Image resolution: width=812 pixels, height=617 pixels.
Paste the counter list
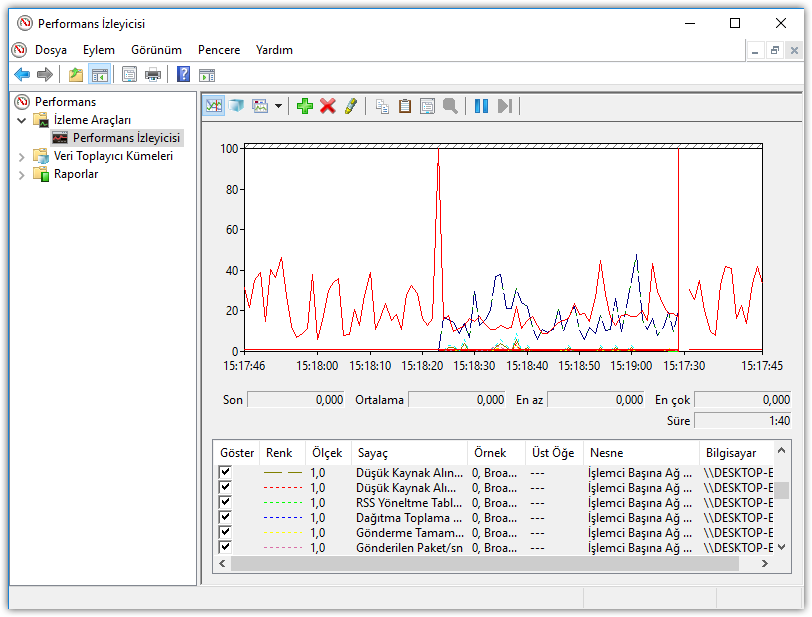click(x=404, y=105)
